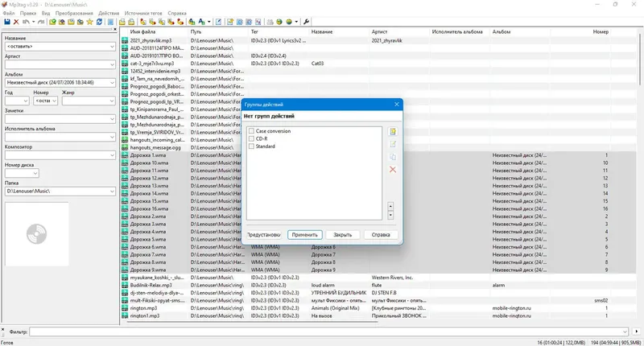The image size is (644, 346).
Task: Click the Redo toolbar icon
Action: [x=41, y=22]
